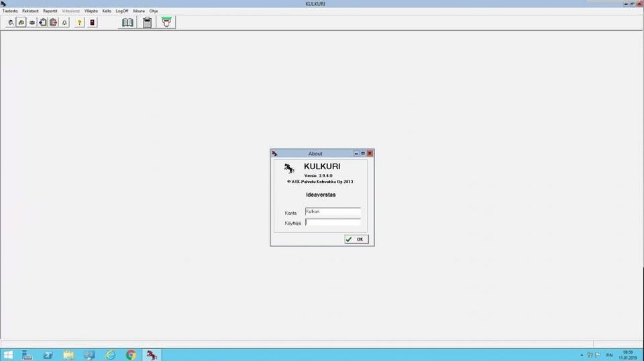The image size is (644, 361).
Task: Show hidden system tray icons
Action: (582, 355)
